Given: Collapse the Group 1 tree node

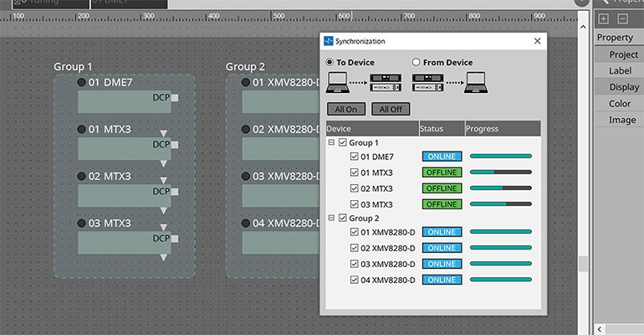Looking at the screenshot, I should (x=331, y=143).
